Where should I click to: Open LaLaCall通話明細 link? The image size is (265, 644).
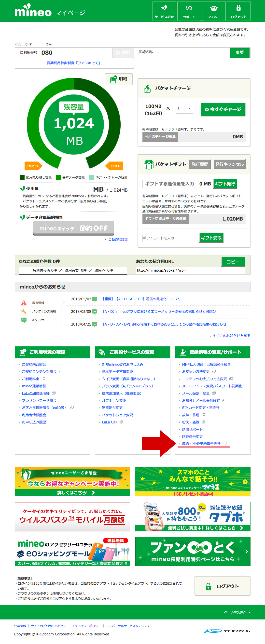pos(36,394)
